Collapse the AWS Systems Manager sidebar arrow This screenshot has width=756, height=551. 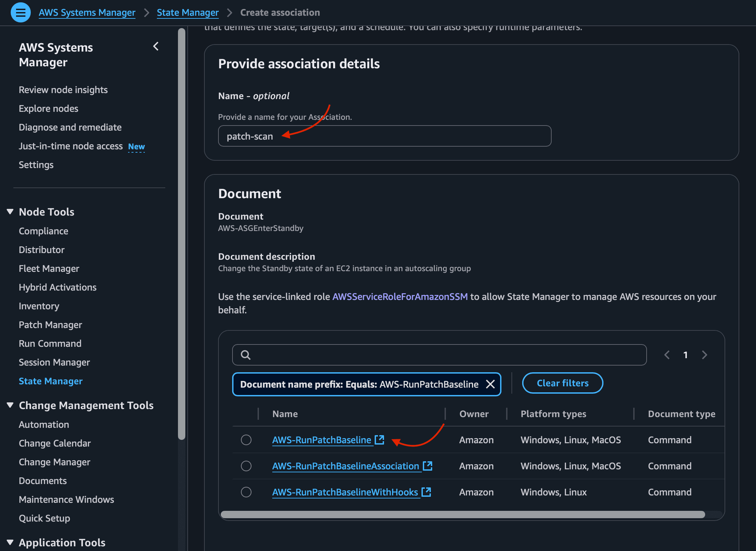[x=156, y=47]
